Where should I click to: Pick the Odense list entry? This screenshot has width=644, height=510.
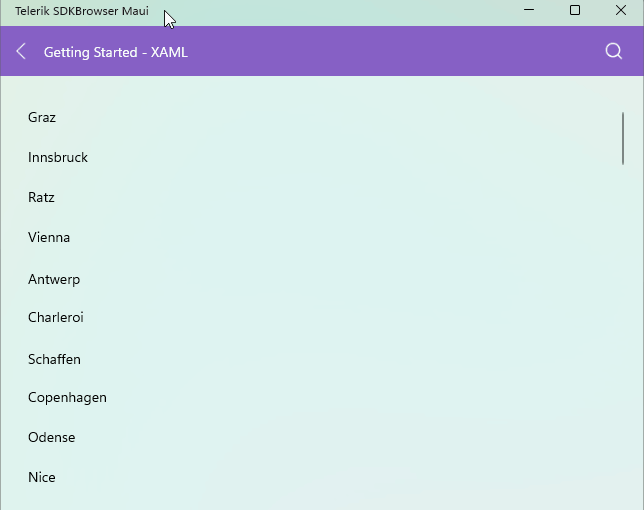[52, 437]
